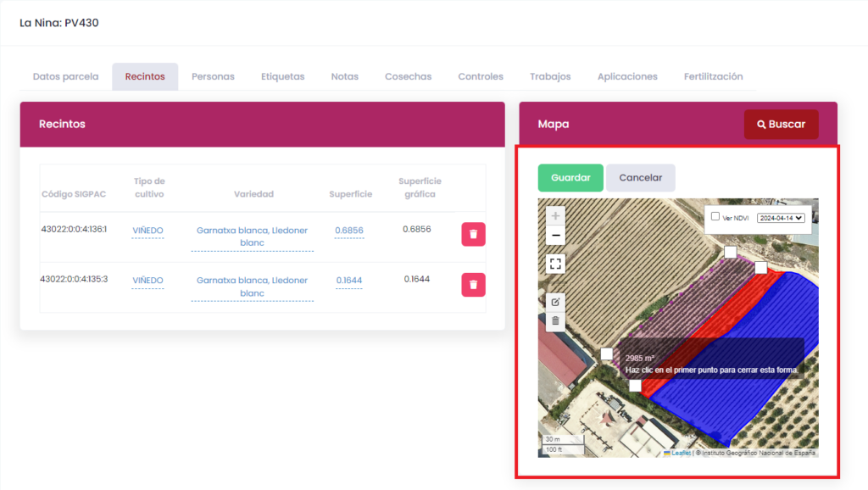This screenshot has height=490, width=868.
Task: Click the Buscar search button
Action: (781, 124)
